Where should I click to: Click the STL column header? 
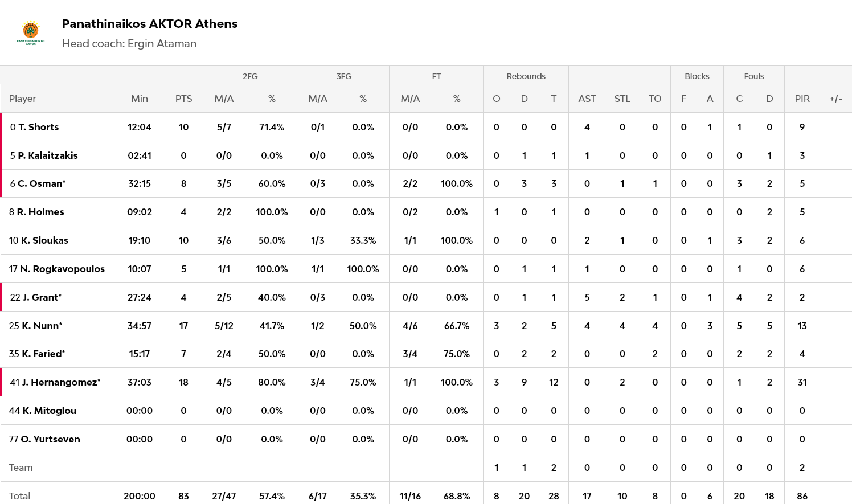tap(622, 99)
